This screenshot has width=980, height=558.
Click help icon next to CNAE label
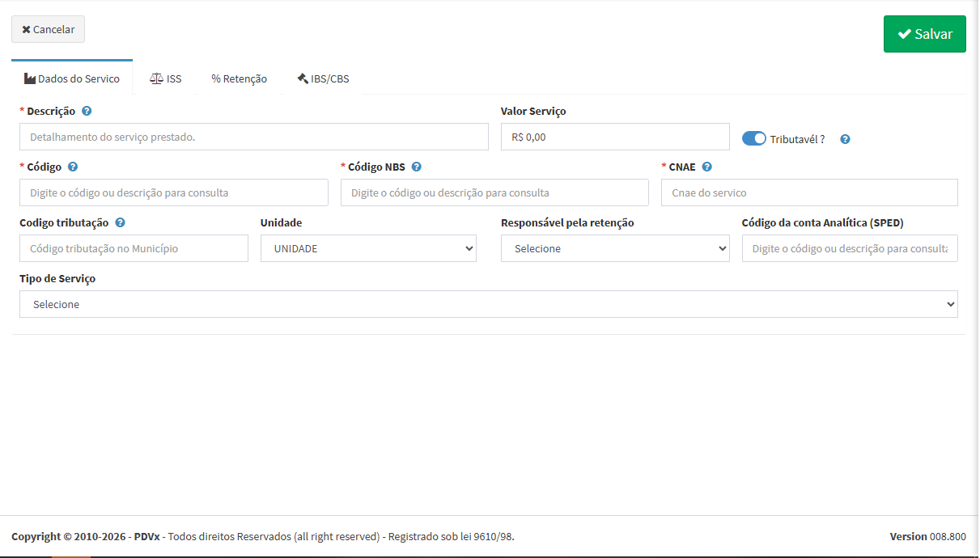coord(706,167)
